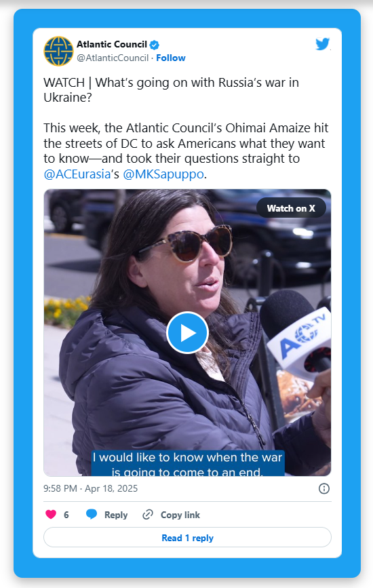Follow the Atlantic Council account
Image resolution: width=373 pixels, height=588 pixels.
click(x=171, y=58)
